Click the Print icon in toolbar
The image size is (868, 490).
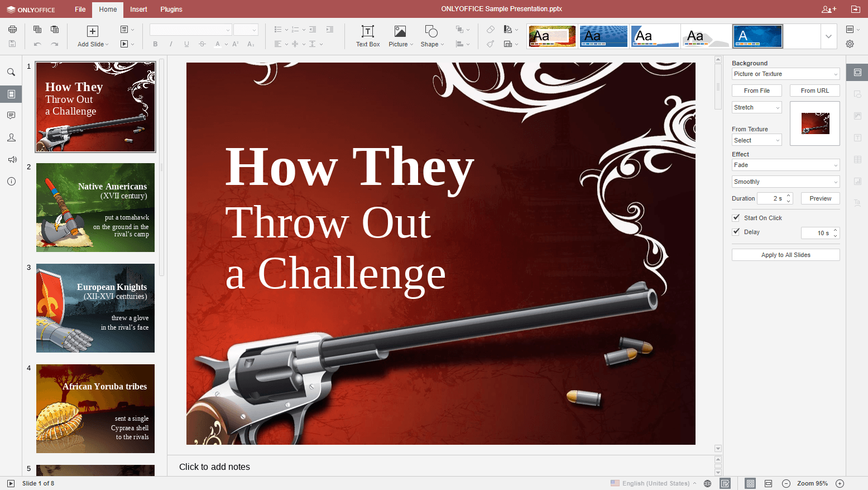12,30
